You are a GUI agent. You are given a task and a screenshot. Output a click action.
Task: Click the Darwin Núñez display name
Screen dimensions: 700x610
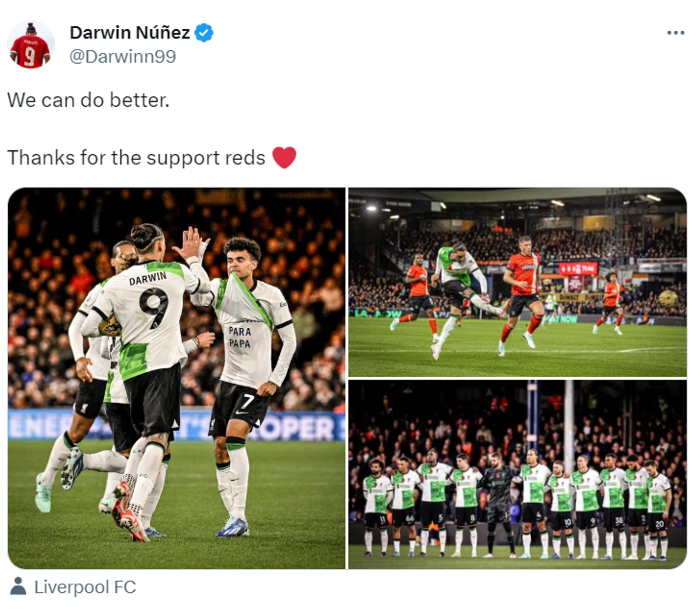tap(130, 33)
